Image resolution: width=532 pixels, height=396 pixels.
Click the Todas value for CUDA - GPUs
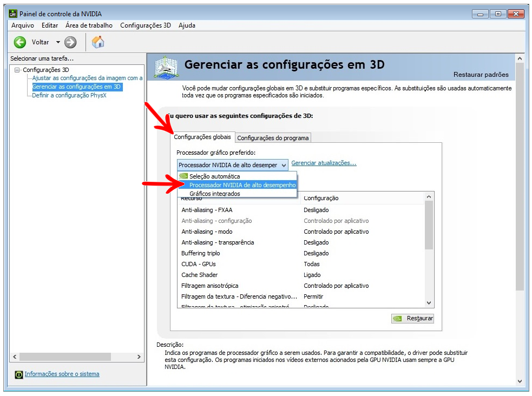312,265
